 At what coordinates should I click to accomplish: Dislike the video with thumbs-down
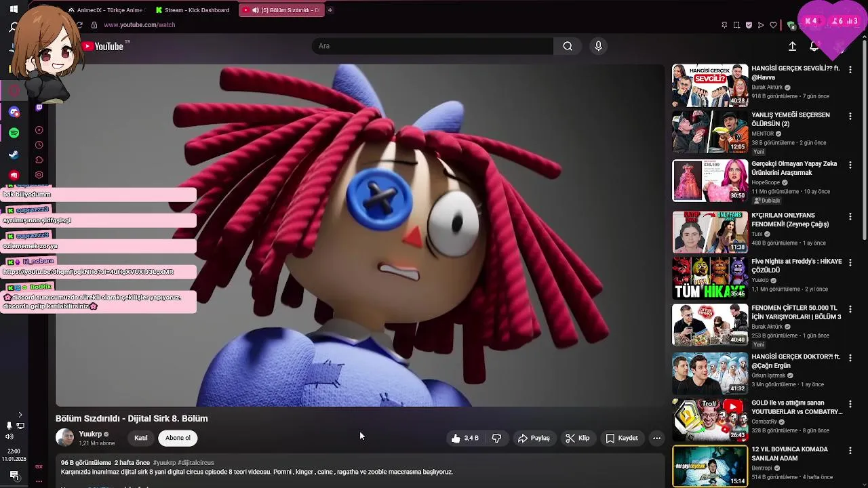496,438
